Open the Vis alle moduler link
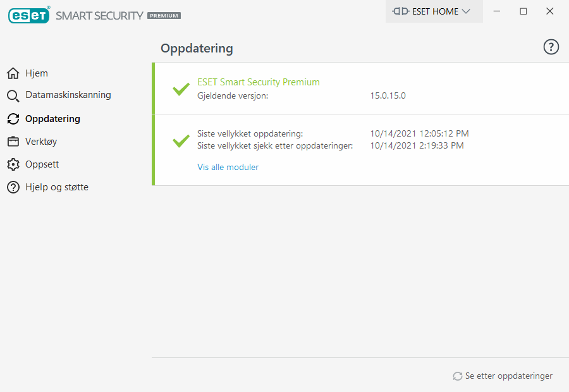Image resolution: width=569 pixels, height=392 pixels. point(228,167)
